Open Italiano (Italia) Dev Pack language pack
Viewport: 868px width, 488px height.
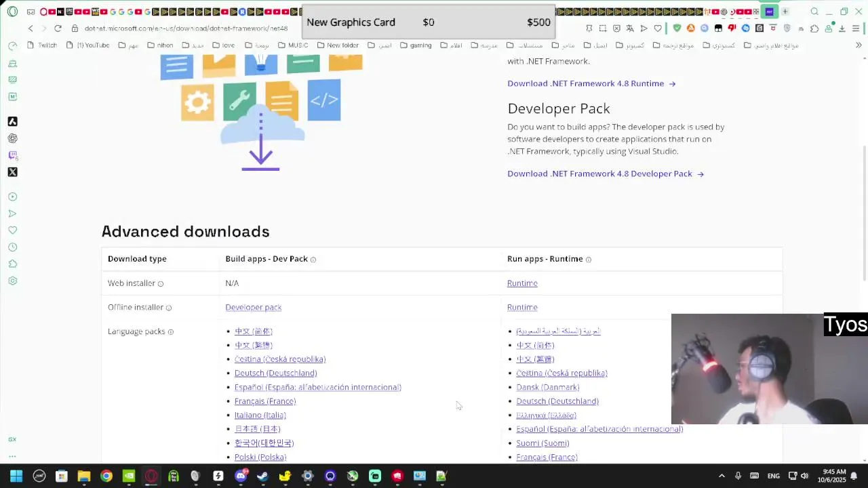[260, 415]
